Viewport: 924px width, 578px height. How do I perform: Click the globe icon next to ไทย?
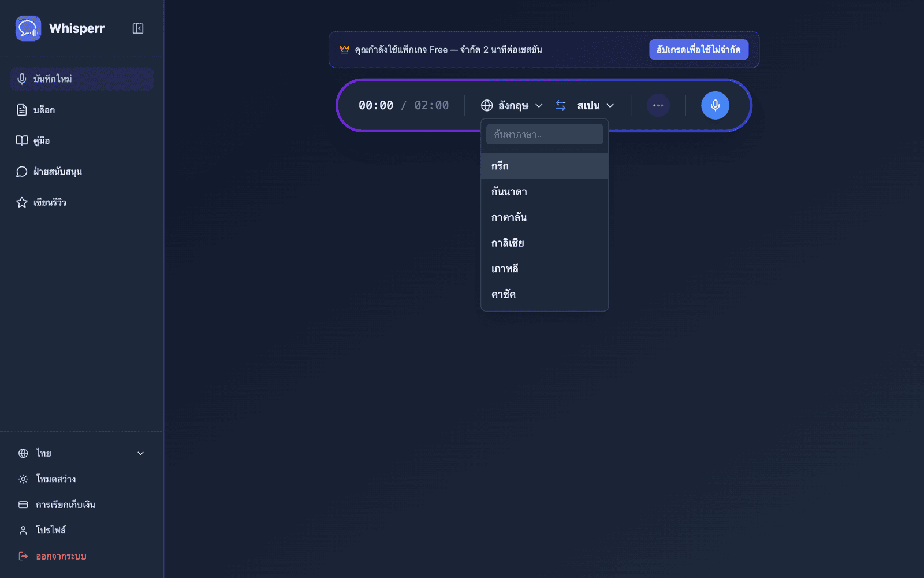(x=23, y=453)
